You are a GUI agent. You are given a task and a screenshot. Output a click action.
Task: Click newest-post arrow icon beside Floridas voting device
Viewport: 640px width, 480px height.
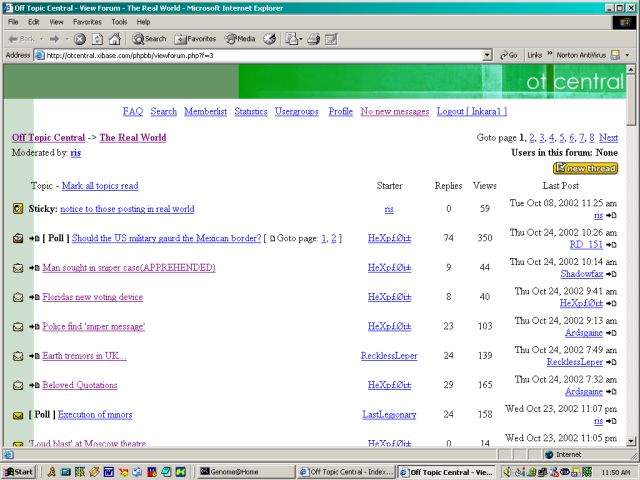coord(34,297)
